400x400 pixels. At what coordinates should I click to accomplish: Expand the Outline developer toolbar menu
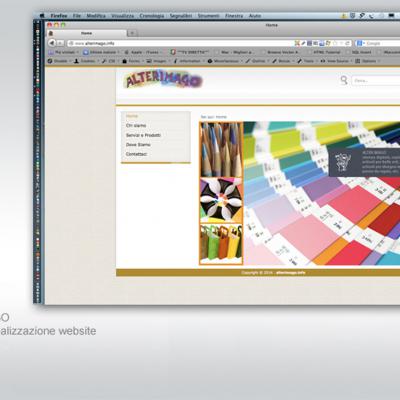pos(256,61)
